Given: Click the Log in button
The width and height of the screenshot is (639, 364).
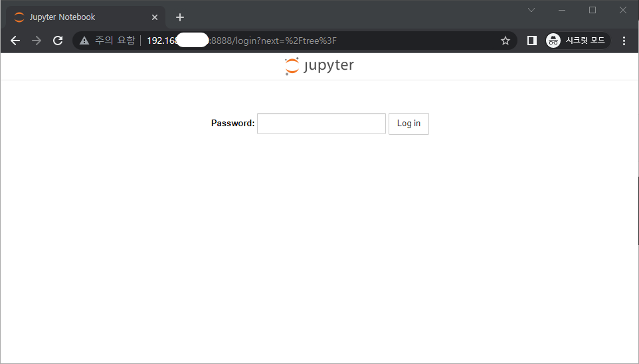Looking at the screenshot, I should pyautogui.click(x=409, y=124).
